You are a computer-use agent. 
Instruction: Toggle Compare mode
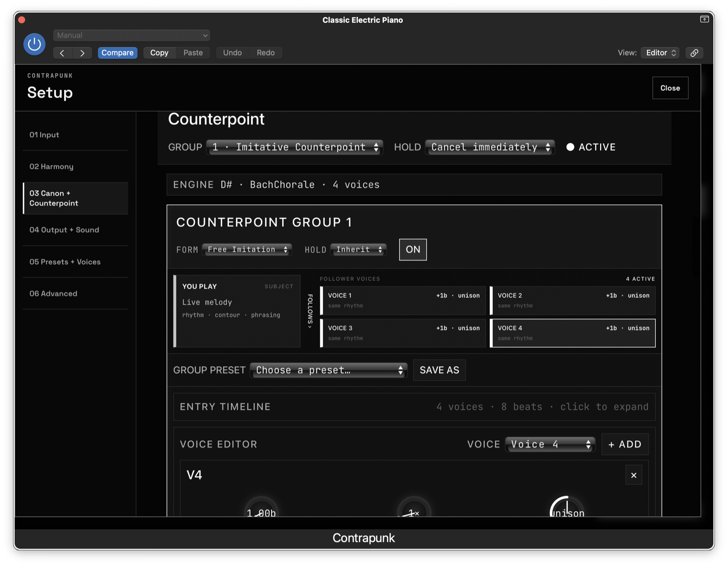coord(117,53)
